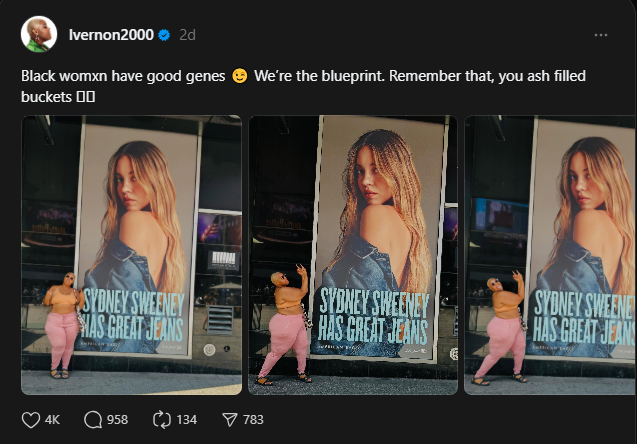Open replies with the comment bubble icon
637x444 pixels.
93,420
